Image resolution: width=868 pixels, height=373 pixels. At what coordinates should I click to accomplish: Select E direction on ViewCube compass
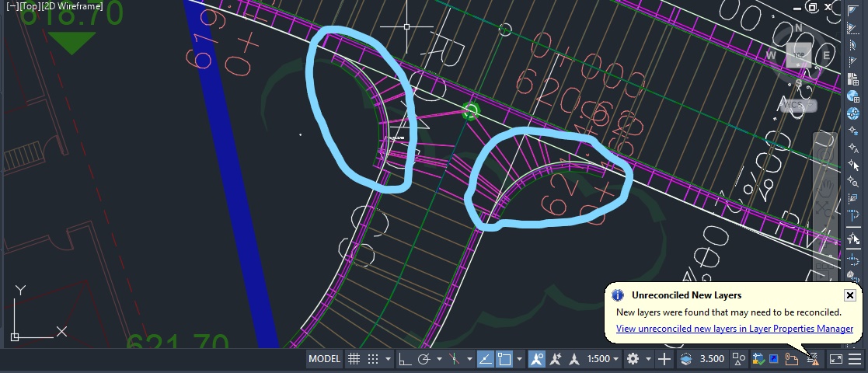pos(827,55)
